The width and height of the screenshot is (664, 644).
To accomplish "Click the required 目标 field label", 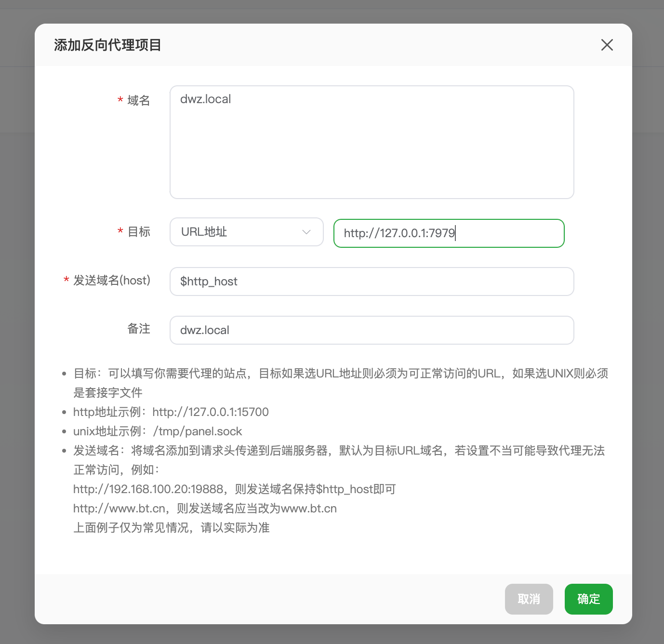I will [x=138, y=232].
